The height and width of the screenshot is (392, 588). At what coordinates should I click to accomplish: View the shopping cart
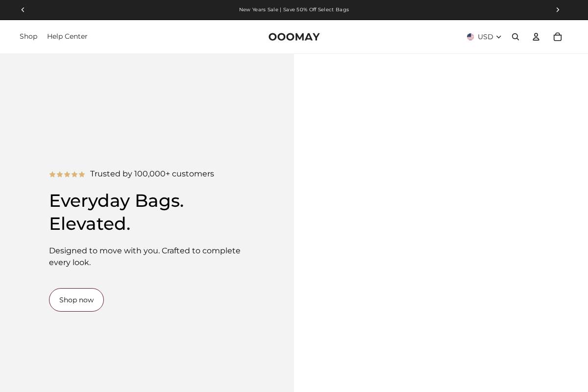558,37
